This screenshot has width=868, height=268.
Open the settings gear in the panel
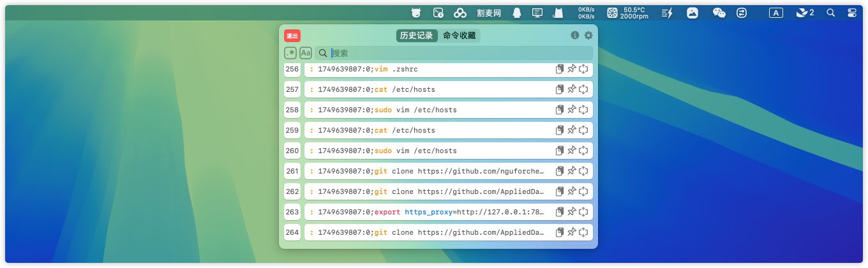point(588,36)
